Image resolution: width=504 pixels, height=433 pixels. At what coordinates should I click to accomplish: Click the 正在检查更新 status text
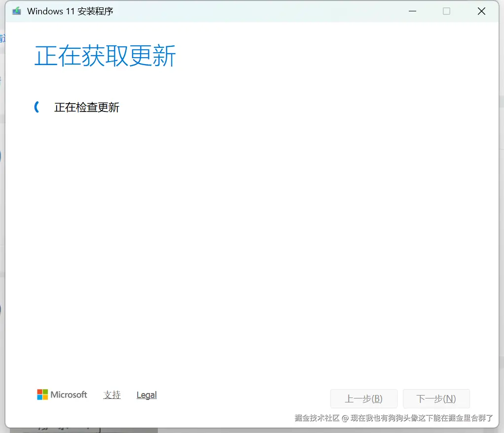(86, 107)
